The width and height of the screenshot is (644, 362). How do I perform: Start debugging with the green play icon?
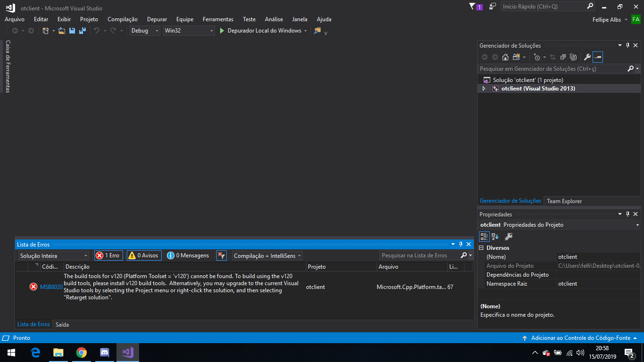click(x=222, y=31)
